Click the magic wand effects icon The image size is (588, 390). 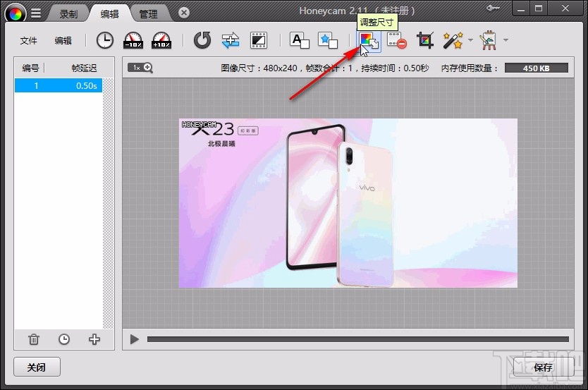click(453, 40)
